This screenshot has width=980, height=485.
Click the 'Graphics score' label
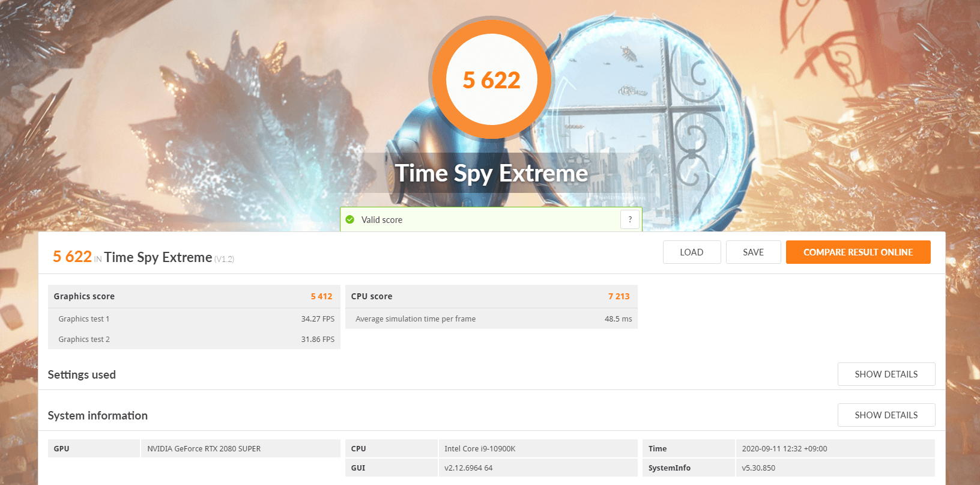84,296
